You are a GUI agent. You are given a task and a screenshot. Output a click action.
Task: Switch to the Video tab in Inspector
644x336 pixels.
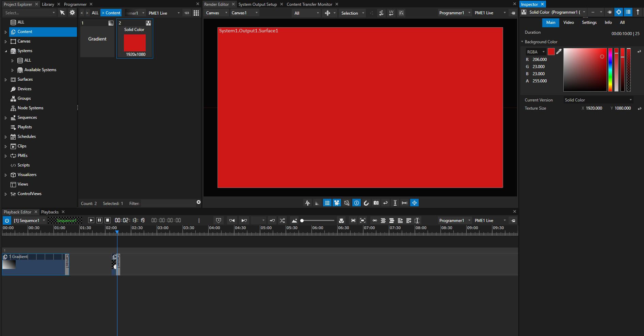568,22
